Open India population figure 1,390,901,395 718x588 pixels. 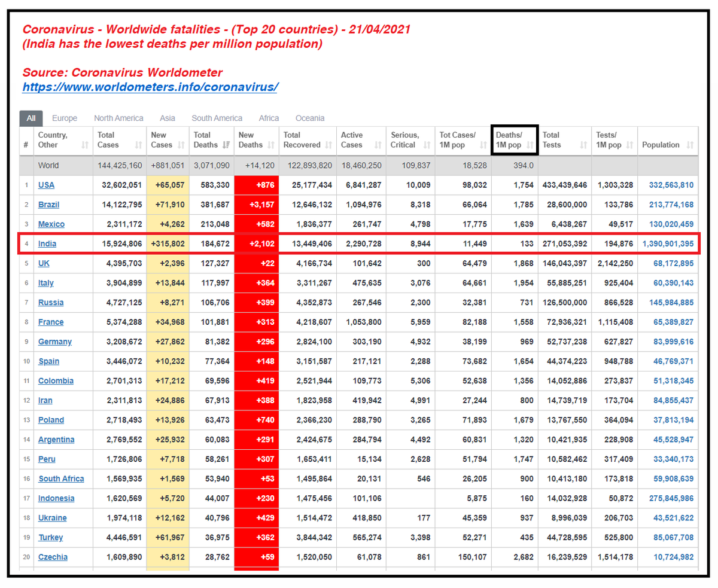click(668, 244)
